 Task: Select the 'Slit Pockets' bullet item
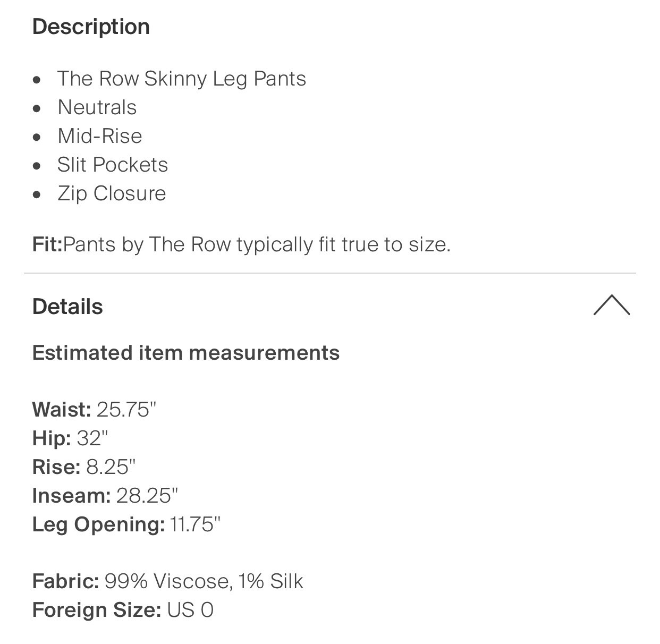(x=113, y=165)
